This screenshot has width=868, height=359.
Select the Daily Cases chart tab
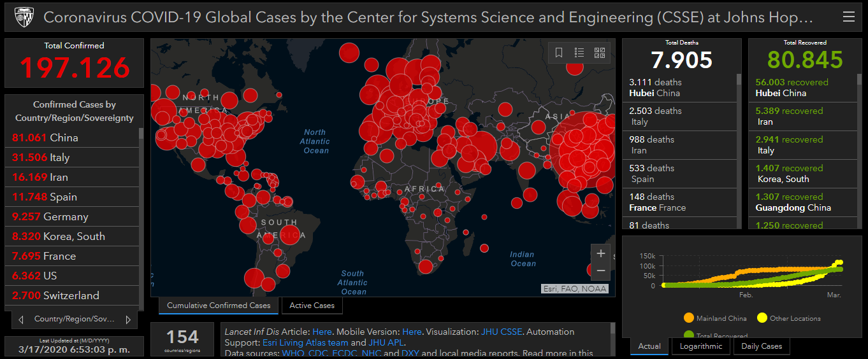pyautogui.click(x=762, y=346)
